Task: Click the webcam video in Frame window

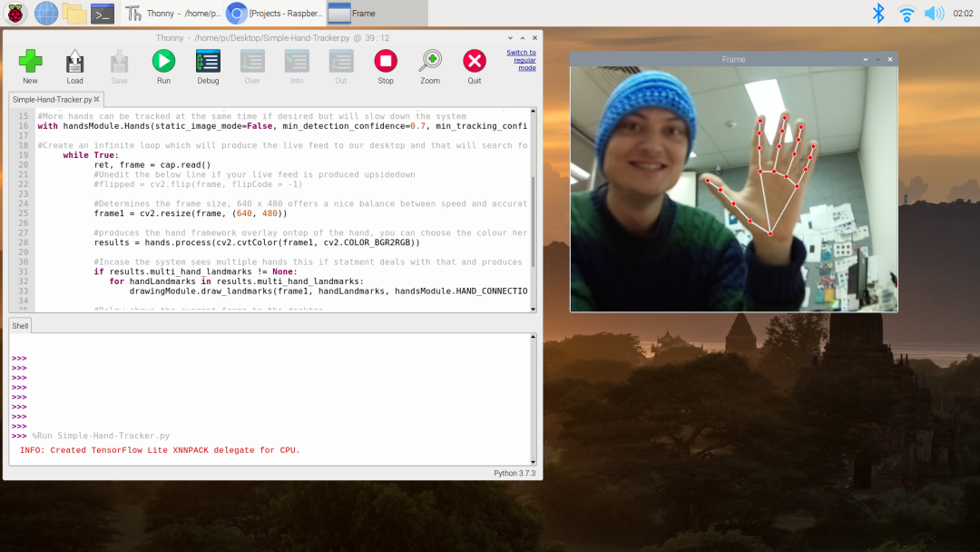Action: 734,189
